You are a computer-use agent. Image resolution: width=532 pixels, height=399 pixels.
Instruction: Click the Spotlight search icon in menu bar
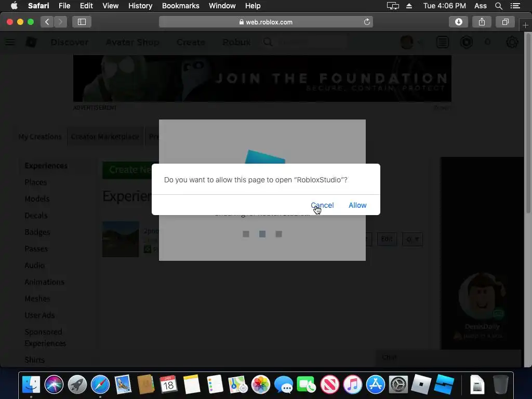(x=499, y=6)
